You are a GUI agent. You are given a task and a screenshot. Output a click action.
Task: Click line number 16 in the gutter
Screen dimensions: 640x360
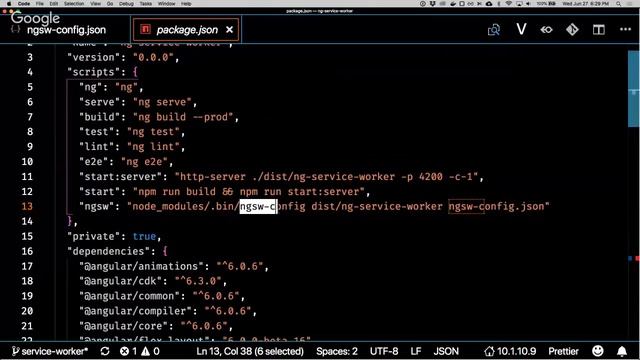tap(27, 251)
